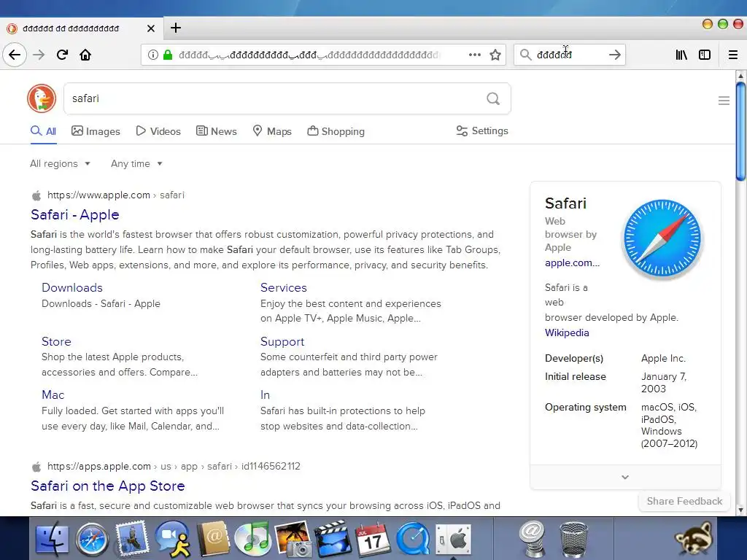Screen dimensions: 747x560
Task: Select the All results tab
Action: point(43,131)
